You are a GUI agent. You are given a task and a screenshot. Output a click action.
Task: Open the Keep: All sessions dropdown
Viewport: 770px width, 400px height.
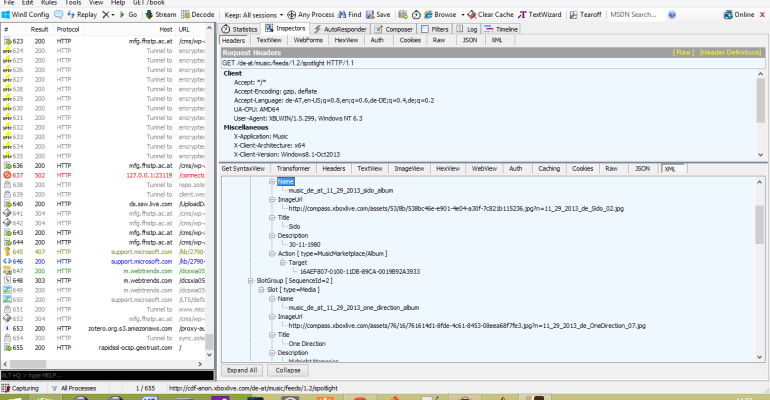coord(253,15)
